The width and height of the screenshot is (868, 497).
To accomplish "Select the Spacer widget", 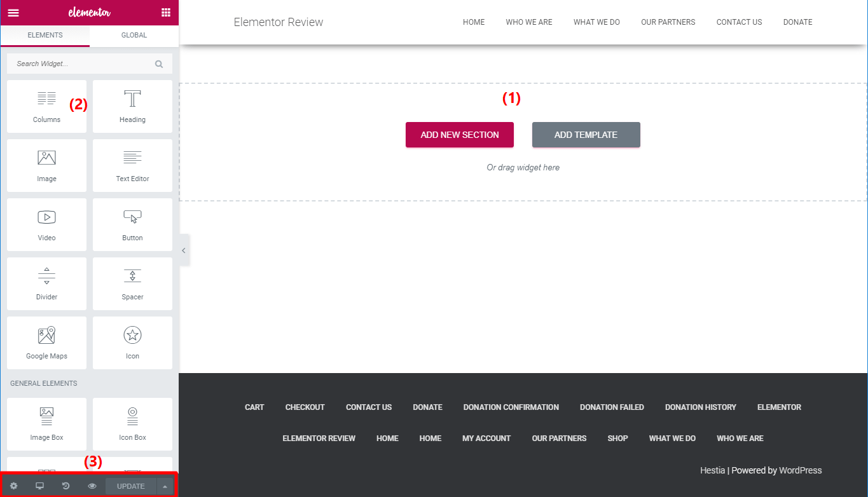I will [x=132, y=283].
